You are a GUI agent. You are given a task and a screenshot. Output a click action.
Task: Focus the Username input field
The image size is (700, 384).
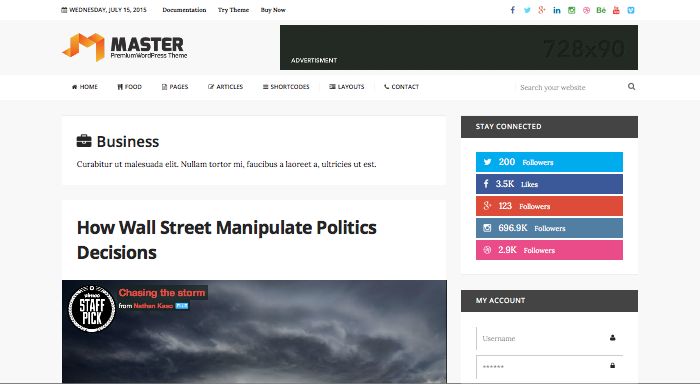click(549, 338)
